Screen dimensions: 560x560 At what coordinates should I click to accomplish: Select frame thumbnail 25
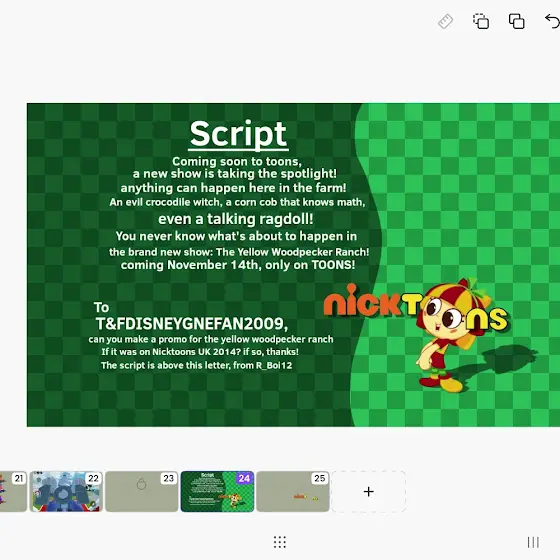pos(293,491)
